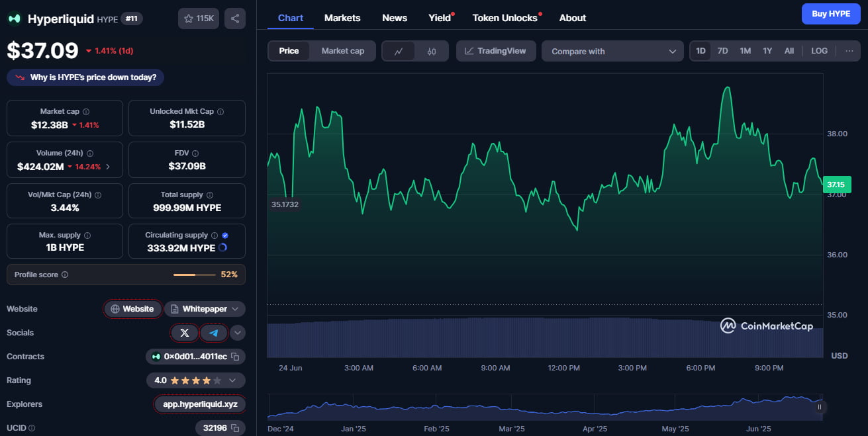Click the Market cap info icon
The width and height of the screenshot is (868, 436).
(x=86, y=112)
